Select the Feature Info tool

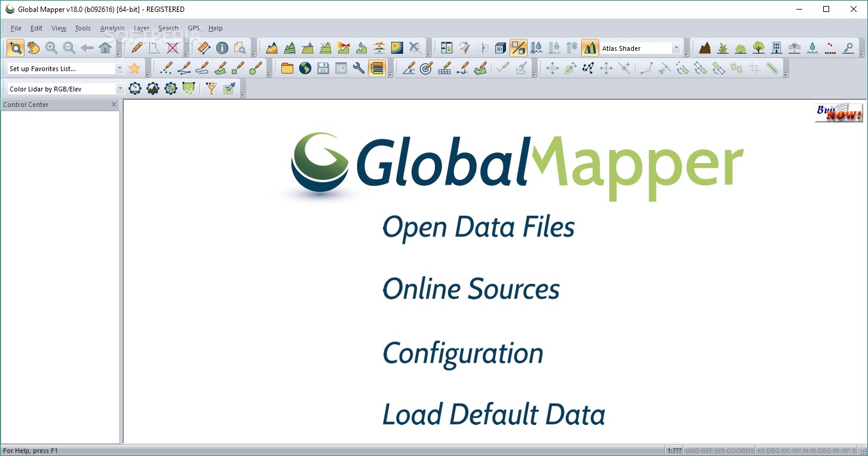(222, 48)
